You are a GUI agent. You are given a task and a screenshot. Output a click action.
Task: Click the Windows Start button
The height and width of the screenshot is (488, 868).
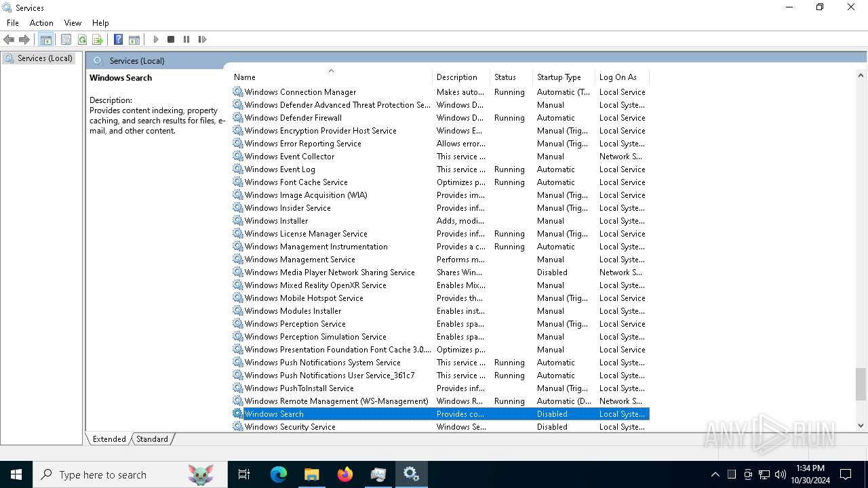[x=16, y=474]
